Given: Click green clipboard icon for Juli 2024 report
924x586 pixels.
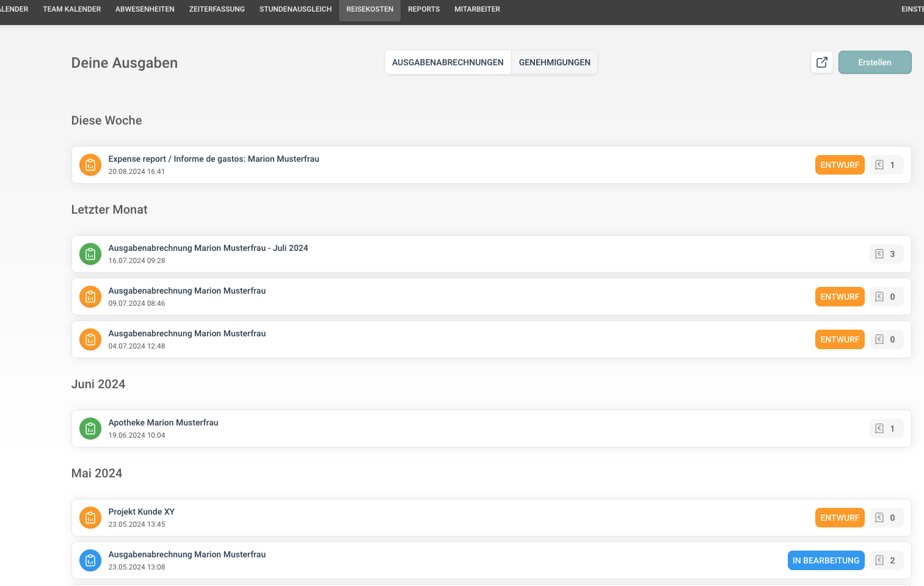Looking at the screenshot, I should tap(90, 254).
